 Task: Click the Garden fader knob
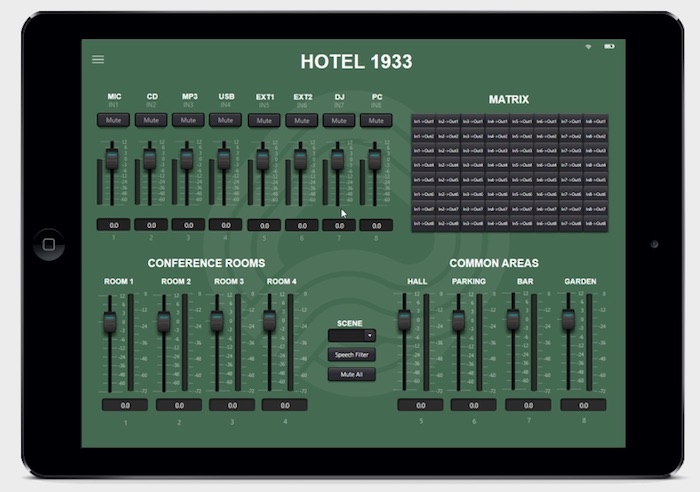tap(568, 320)
